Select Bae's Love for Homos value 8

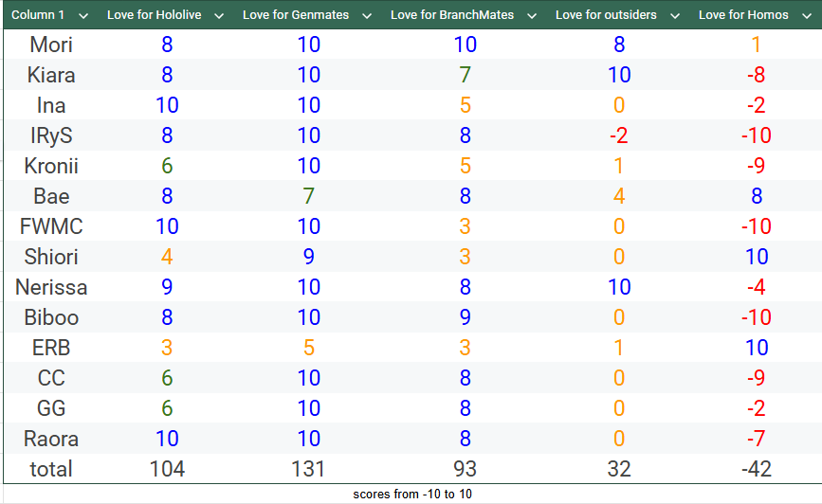[756, 196]
